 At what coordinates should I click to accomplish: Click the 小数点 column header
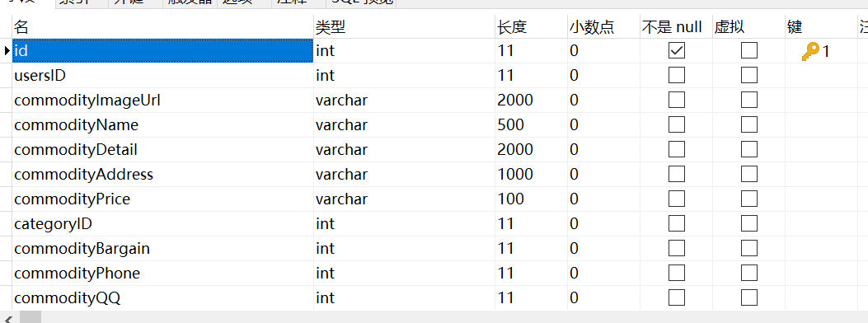tap(603, 26)
